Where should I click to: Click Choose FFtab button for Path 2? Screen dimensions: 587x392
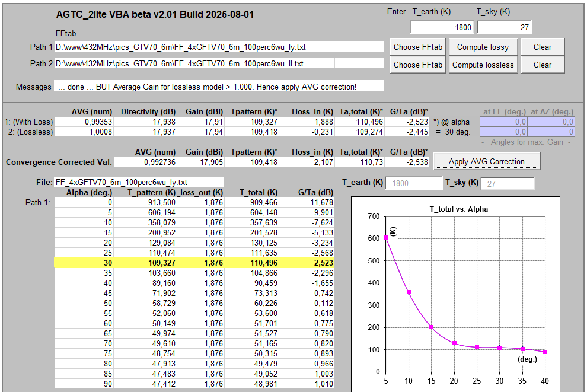pyautogui.click(x=417, y=65)
